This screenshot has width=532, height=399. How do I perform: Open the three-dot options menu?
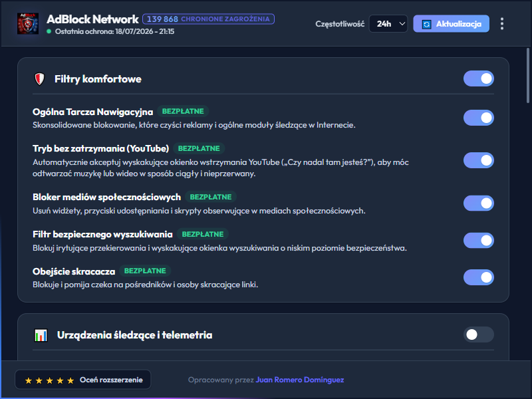click(502, 24)
